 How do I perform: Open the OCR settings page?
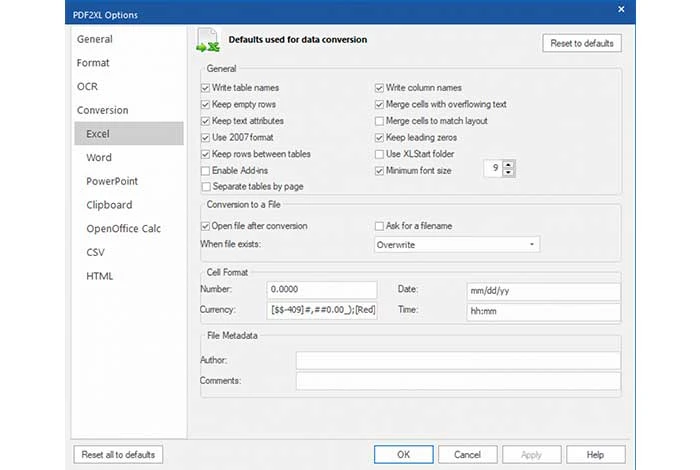(x=87, y=87)
